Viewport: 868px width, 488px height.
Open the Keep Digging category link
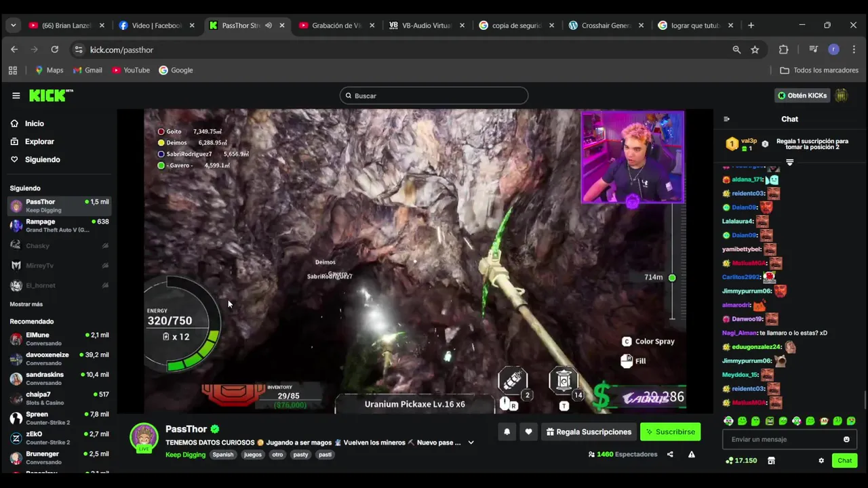click(x=185, y=455)
